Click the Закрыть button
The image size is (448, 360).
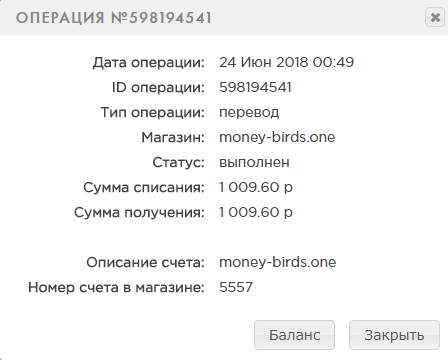(394, 335)
